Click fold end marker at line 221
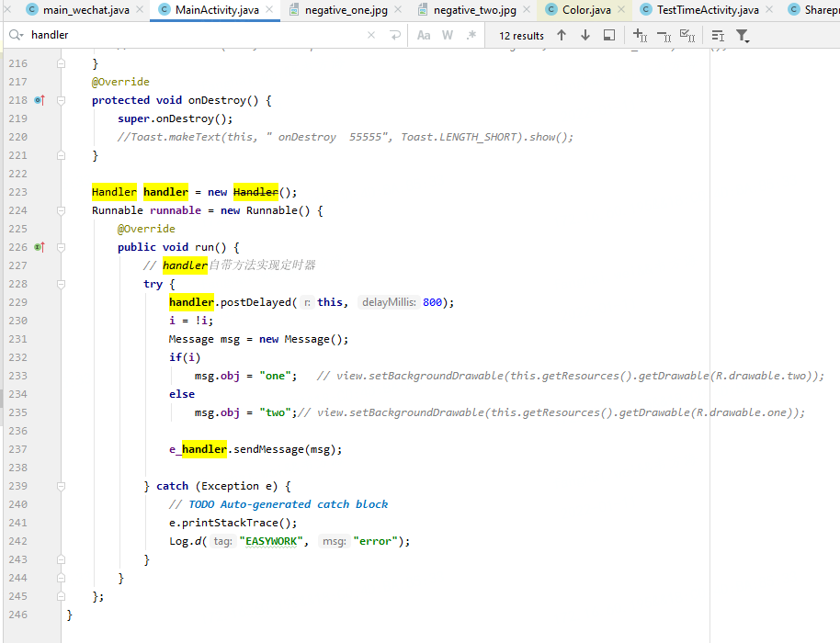Screen dimensions: 840x643 tap(61, 155)
